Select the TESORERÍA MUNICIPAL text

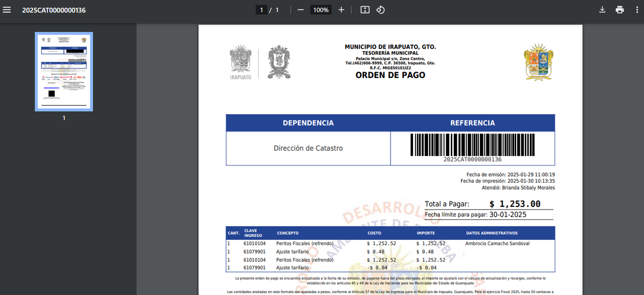(x=390, y=53)
